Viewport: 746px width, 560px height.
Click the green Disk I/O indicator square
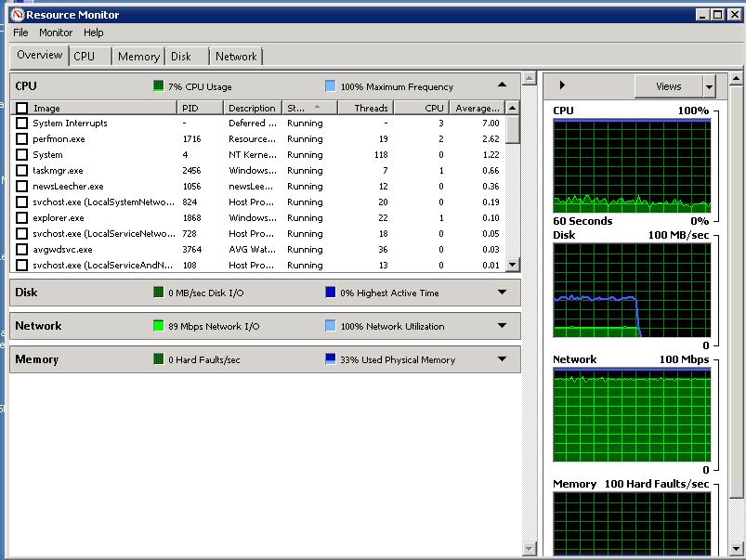click(x=159, y=293)
